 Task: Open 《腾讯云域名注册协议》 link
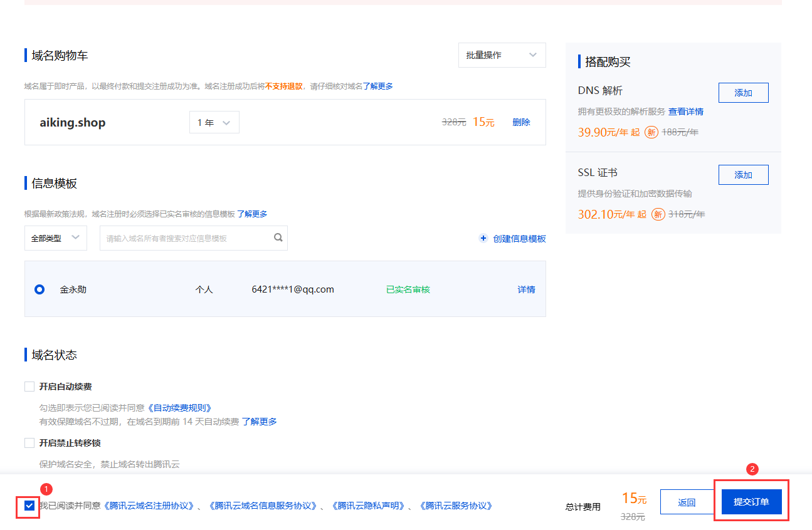tap(149, 506)
